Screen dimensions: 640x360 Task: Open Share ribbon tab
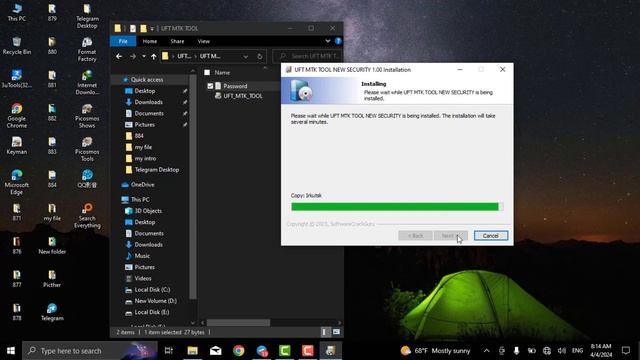pos(177,41)
